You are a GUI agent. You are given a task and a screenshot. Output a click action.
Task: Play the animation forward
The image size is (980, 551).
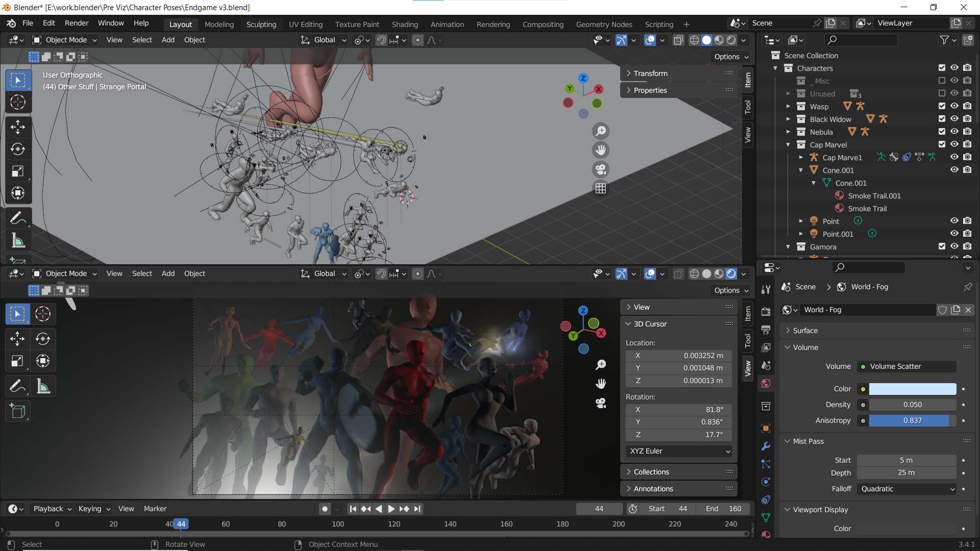[x=391, y=509]
